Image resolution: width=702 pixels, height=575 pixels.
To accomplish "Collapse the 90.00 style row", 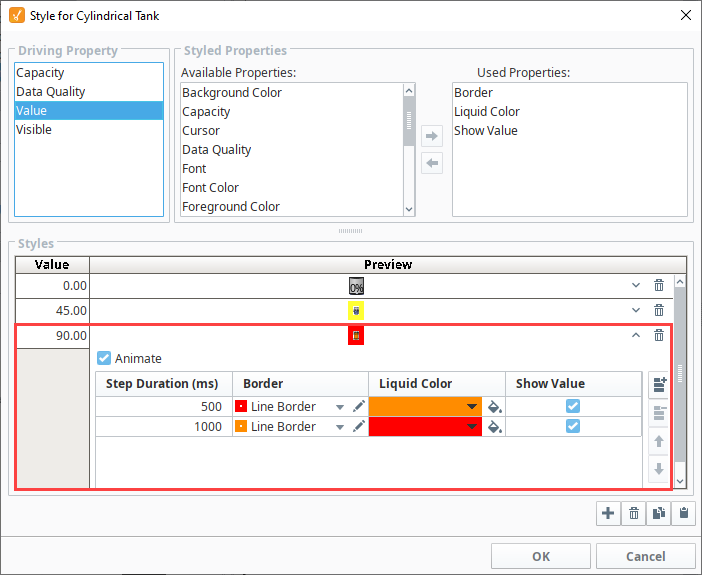I will click(x=636, y=335).
